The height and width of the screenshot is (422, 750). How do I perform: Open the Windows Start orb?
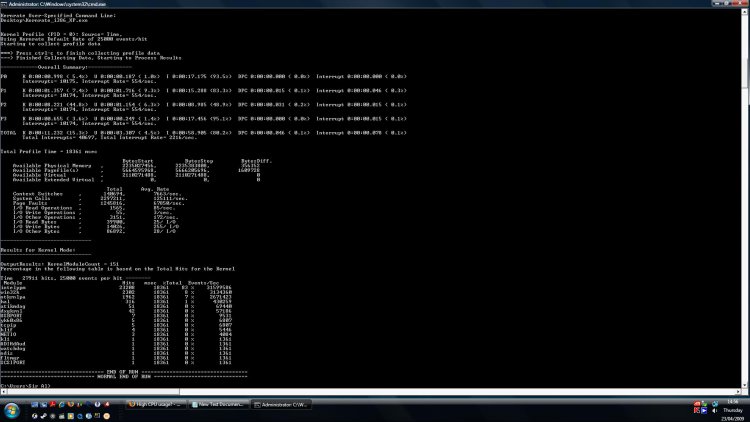coord(11,411)
